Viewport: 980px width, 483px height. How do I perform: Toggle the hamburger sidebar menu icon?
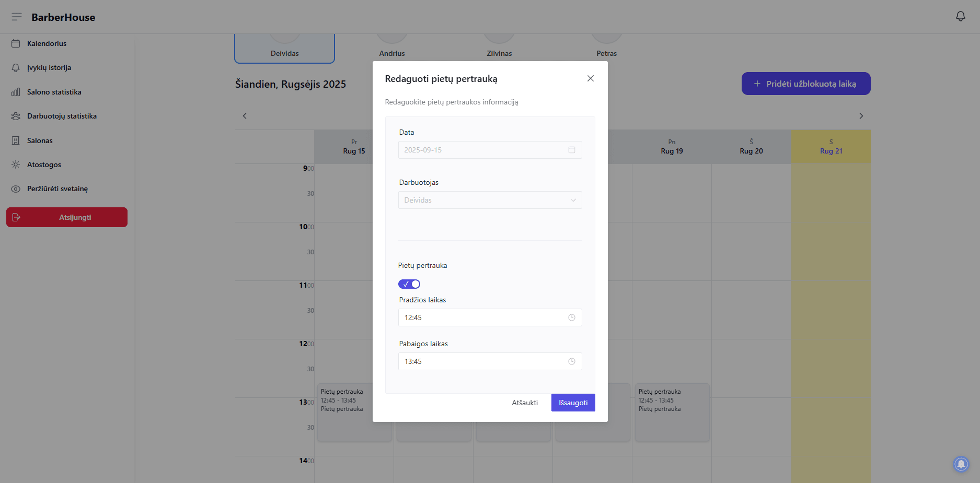pos(17,17)
